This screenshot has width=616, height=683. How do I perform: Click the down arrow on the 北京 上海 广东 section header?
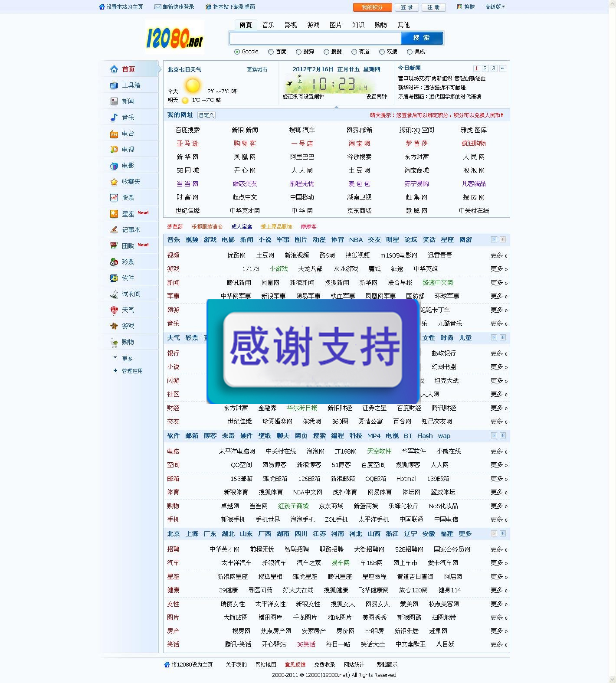(494, 533)
